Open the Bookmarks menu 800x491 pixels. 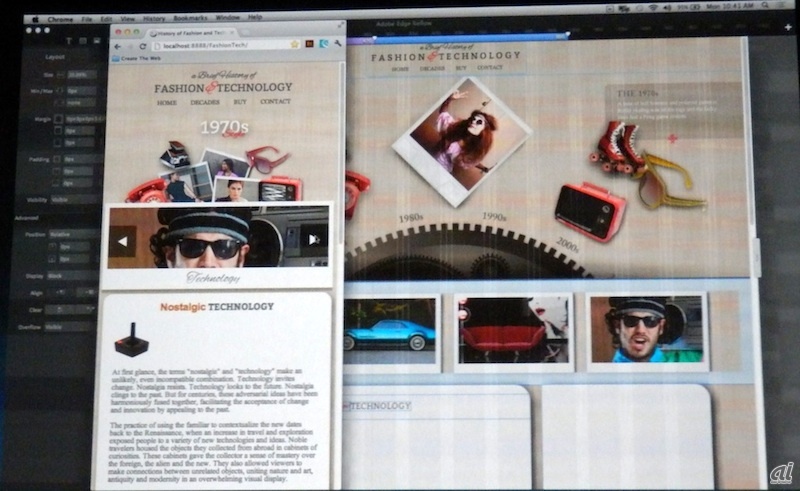click(191, 18)
